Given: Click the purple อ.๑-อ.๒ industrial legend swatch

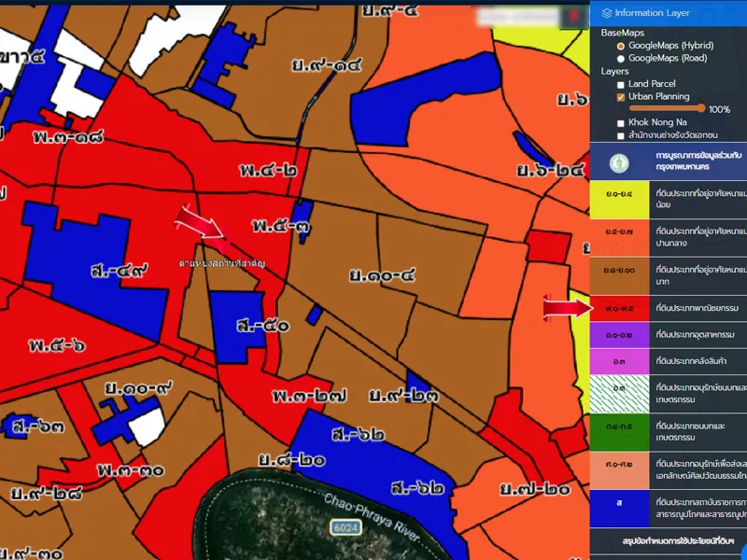Looking at the screenshot, I should pyautogui.click(x=619, y=334).
